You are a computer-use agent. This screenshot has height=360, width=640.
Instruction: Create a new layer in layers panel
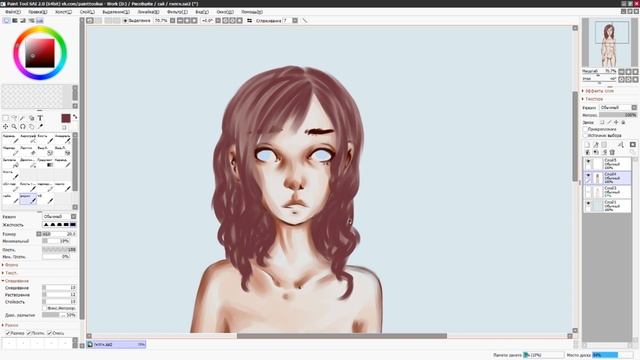pyautogui.click(x=587, y=144)
